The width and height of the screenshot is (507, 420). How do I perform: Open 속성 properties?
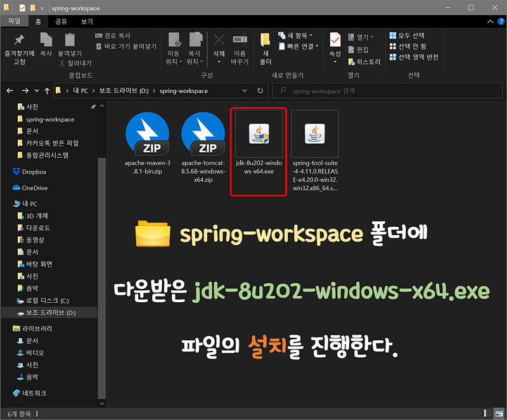click(x=335, y=49)
